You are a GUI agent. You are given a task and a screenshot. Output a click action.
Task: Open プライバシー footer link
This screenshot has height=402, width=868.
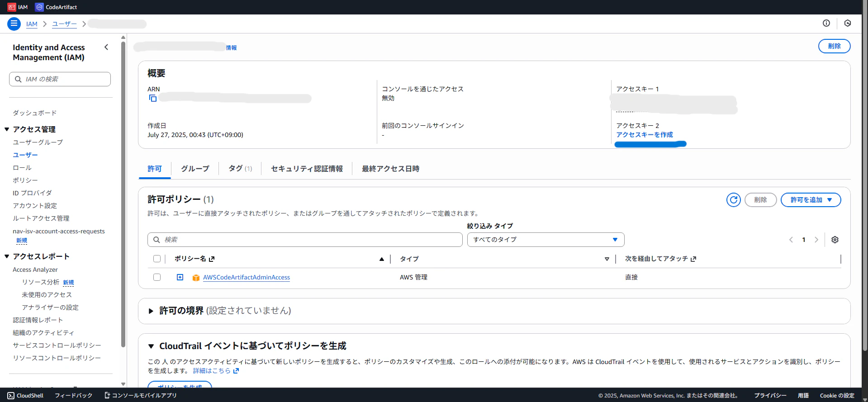(x=770, y=396)
